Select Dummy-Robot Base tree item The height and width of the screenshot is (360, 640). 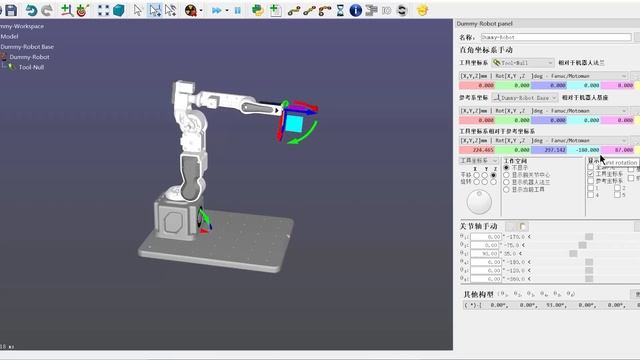[27, 47]
